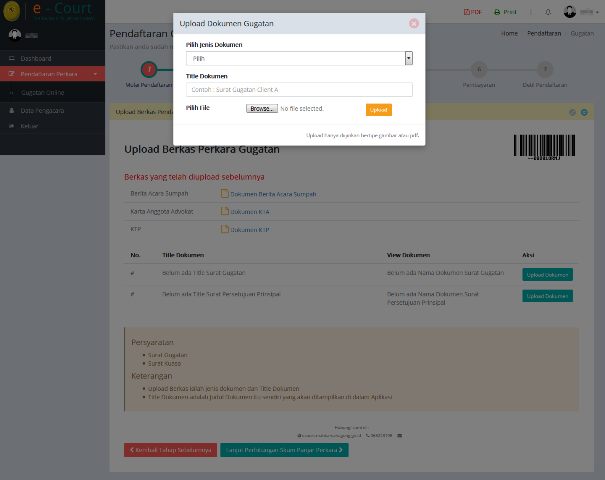Open Data Pengacara in sidebar
The height and width of the screenshot is (480, 605).
(x=42, y=111)
